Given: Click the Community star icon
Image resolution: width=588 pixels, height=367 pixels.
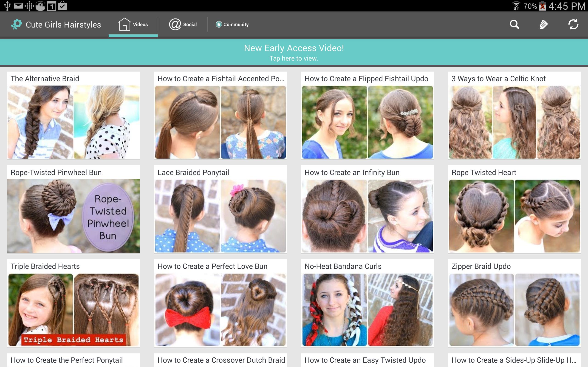Looking at the screenshot, I should pyautogui.click(x=218, y=24).
